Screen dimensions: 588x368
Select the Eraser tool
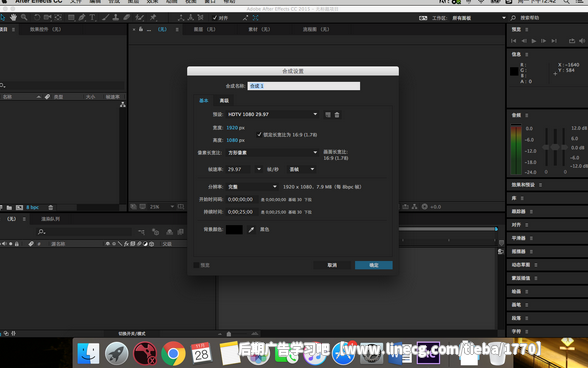pos(127,17)
